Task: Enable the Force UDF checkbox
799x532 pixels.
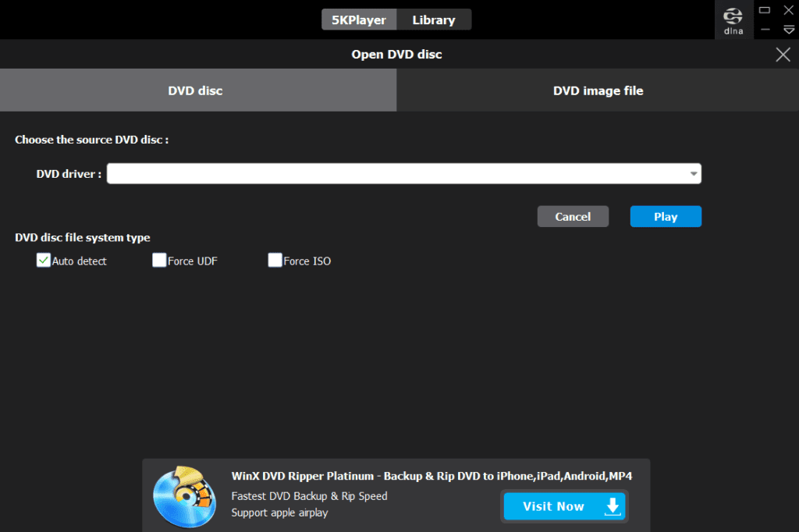Action: pyautogui.click(x=159, y=261)
